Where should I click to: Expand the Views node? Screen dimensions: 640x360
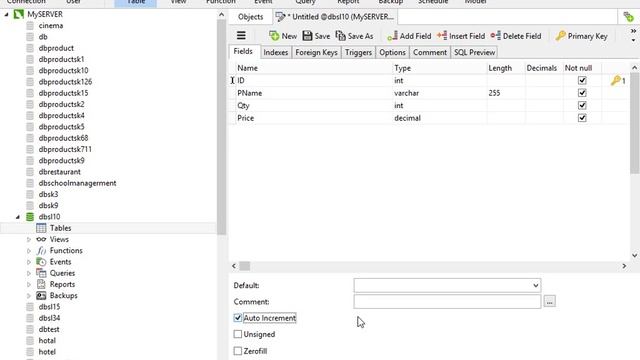pyautogui.click(x=29, y=240)
